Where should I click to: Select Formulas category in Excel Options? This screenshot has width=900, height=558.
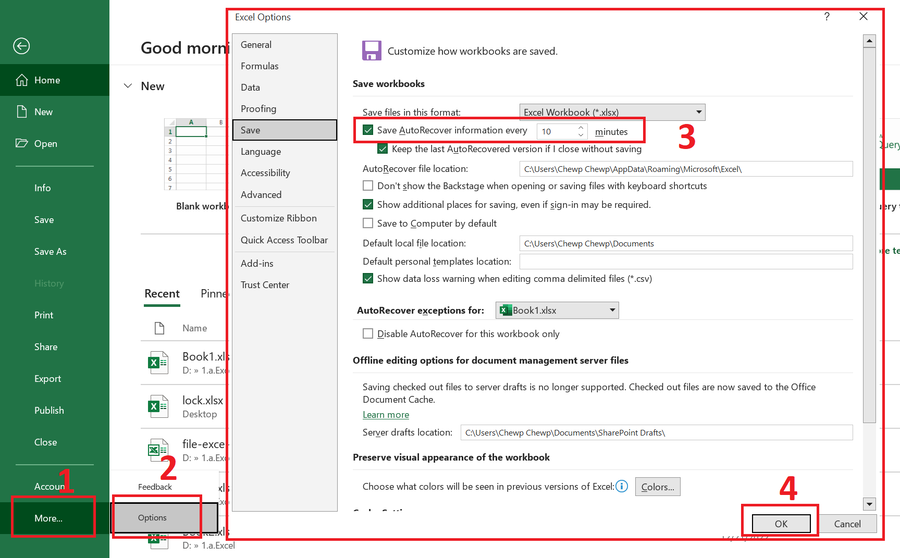[x=284, y=66]
